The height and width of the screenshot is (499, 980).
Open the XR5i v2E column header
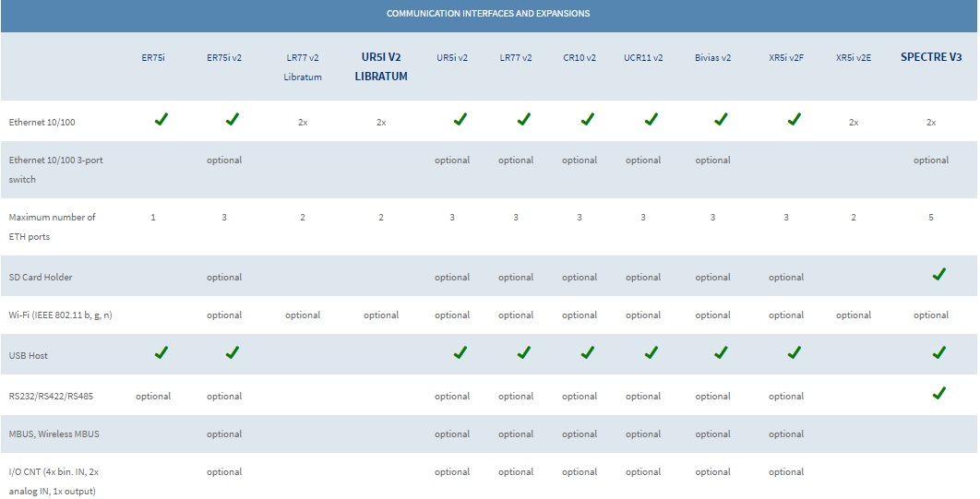[854, 57]
